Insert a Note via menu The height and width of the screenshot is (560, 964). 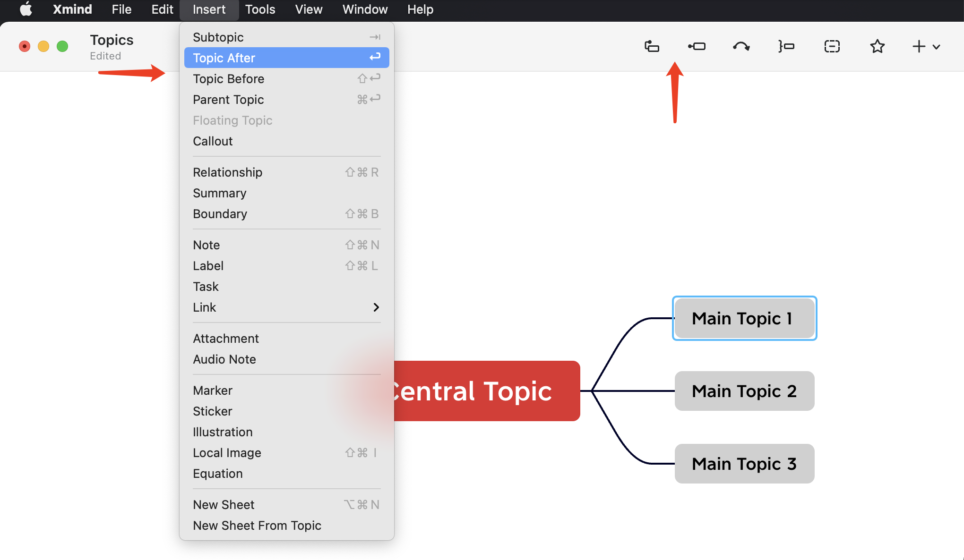tap(287, 245)
